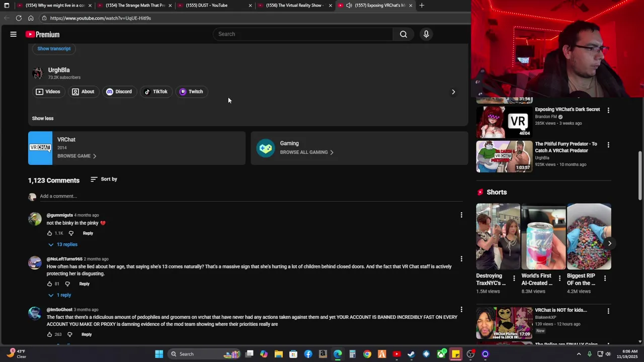Like the @NoLeftTurns965 comment

pyautogui.click(x=49, y=284)
